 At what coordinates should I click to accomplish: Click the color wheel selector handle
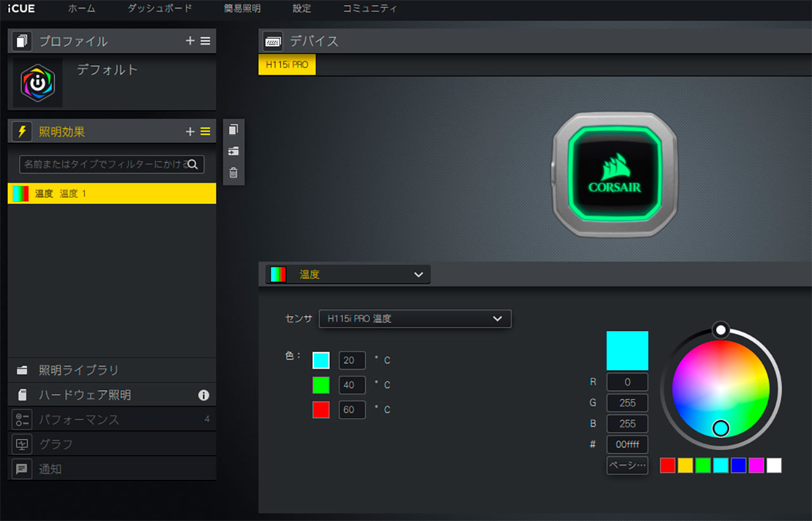pyautogui.click(x=721, y=428)
